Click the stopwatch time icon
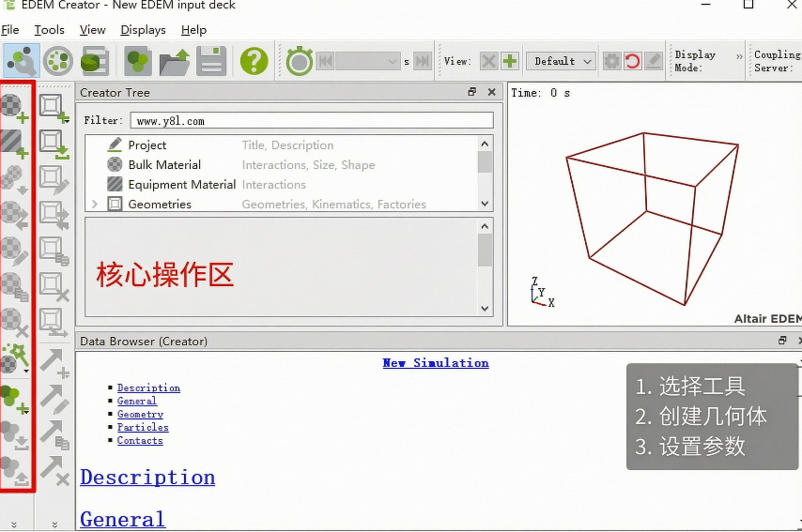The height and width of the screenshot is (532, 802). pos(300,61)
